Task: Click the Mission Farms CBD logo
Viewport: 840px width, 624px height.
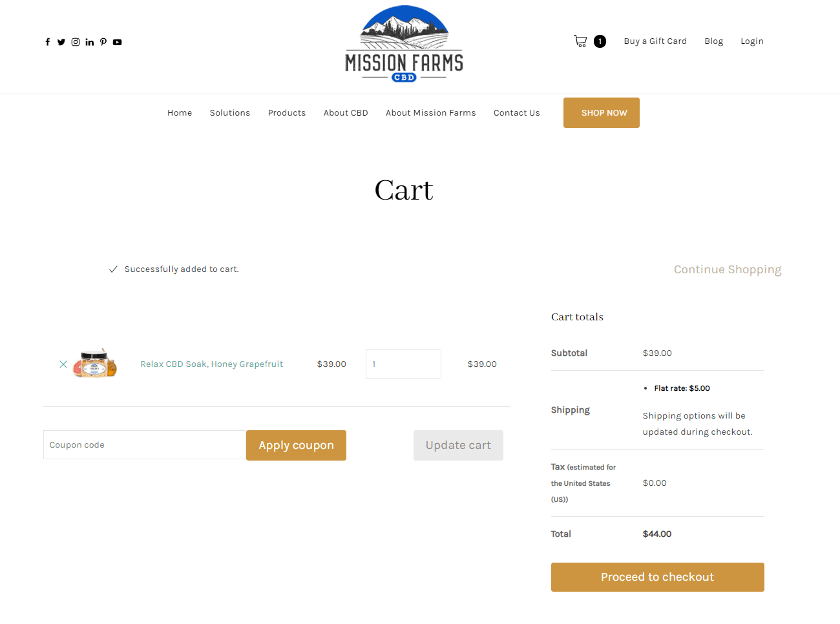Action: click(404, 44)
